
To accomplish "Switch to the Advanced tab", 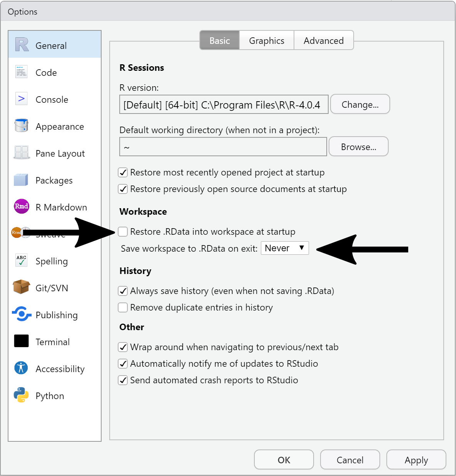I will pos(324,40).
